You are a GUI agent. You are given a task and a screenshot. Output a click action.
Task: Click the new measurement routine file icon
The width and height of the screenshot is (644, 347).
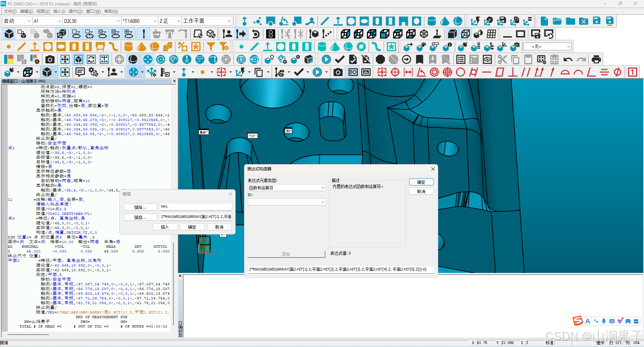coord(544,21)
